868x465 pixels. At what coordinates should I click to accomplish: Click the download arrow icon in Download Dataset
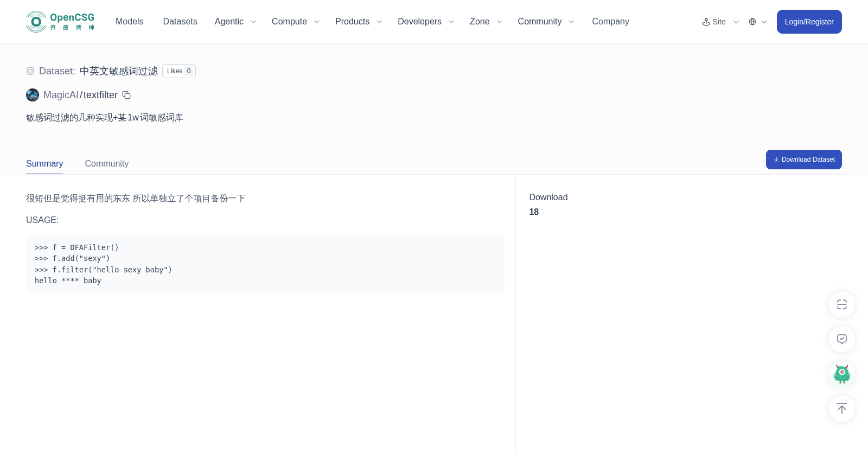pos(776,160)
